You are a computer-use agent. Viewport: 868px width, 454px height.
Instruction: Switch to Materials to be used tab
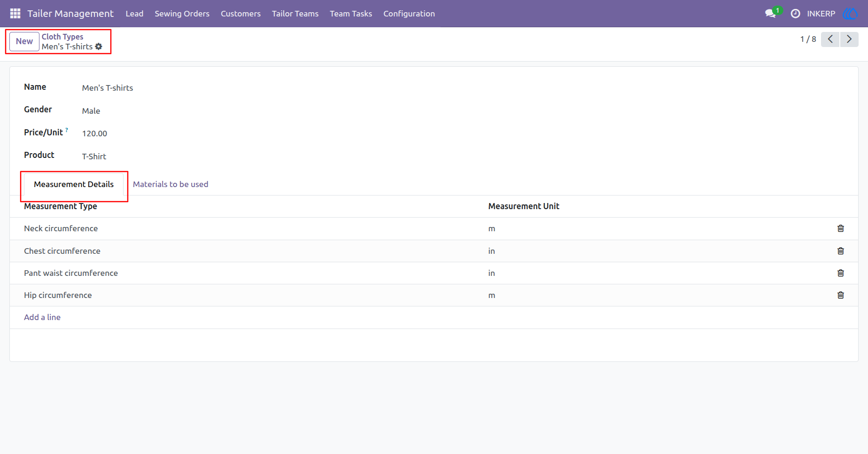[170, 184]
